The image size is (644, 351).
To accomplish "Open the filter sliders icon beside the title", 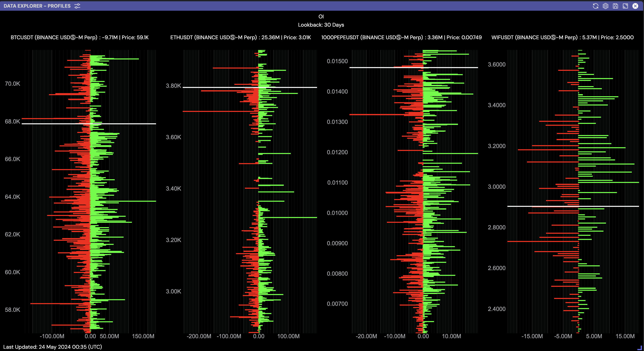I will coord(77,6).
